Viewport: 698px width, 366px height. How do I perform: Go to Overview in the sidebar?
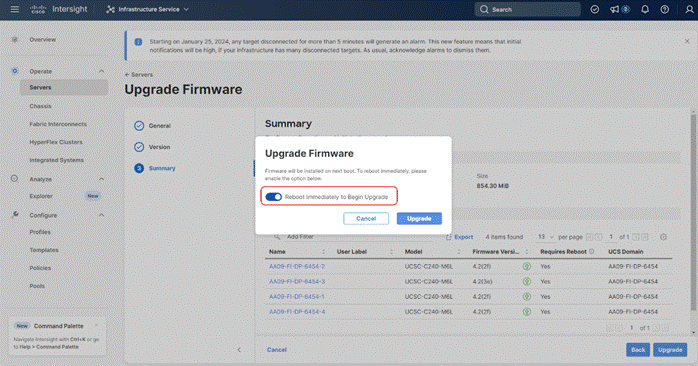click(43, 40)
